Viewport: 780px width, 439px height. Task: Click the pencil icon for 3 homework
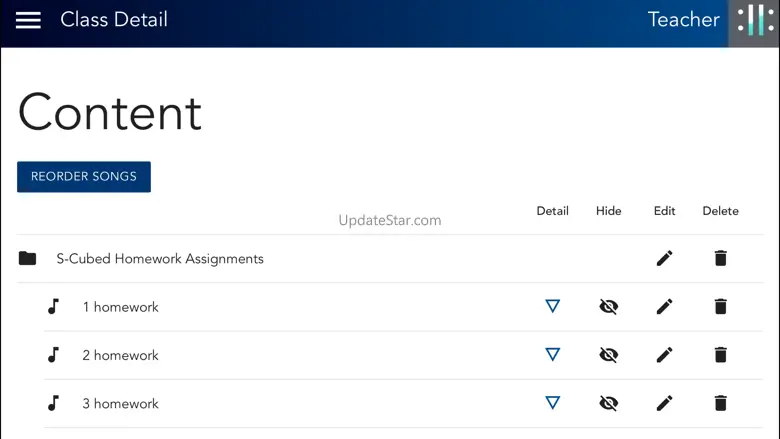[664, 403]
